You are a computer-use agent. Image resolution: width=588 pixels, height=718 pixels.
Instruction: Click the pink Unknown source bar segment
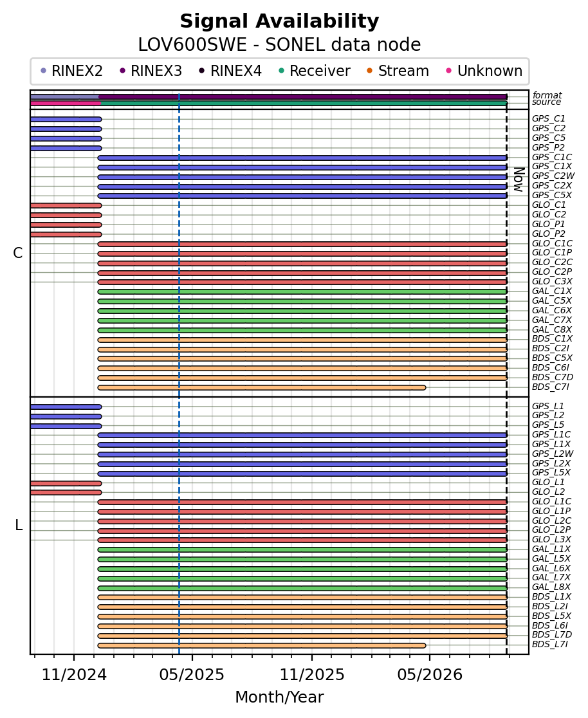66,103
